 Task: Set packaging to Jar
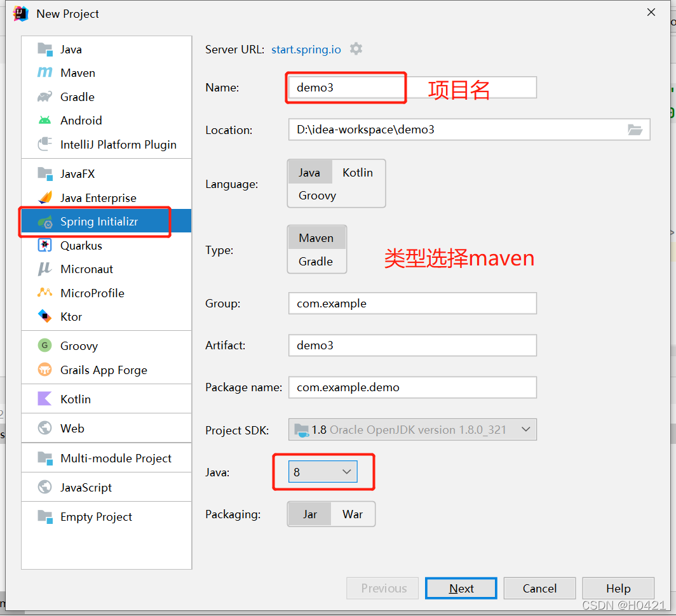309,514
